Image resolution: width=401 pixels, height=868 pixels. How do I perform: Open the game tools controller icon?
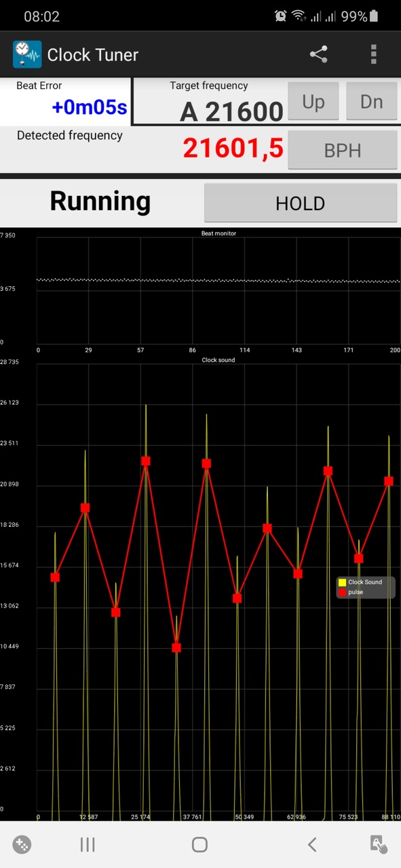pyautogui.click(x=22, y=844)
